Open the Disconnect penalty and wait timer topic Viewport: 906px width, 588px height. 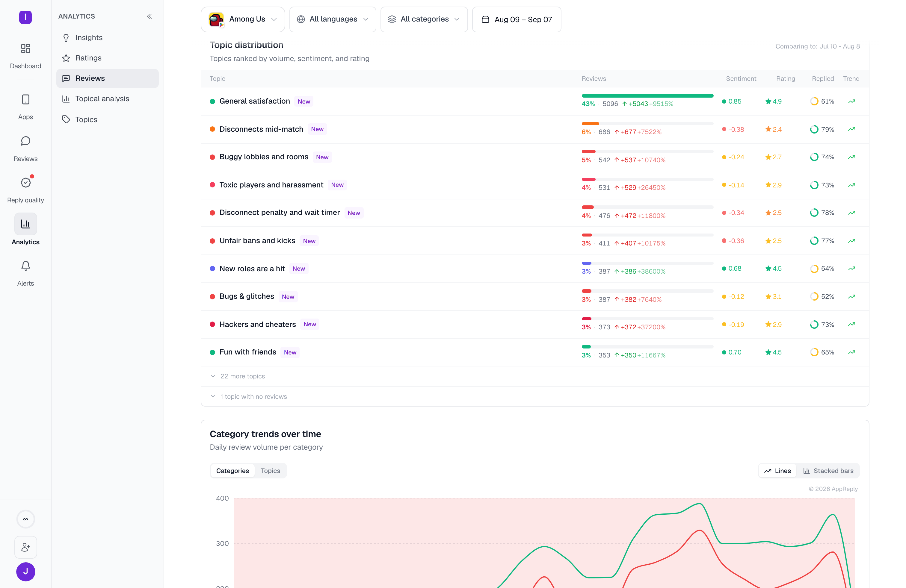click(280, 213)
